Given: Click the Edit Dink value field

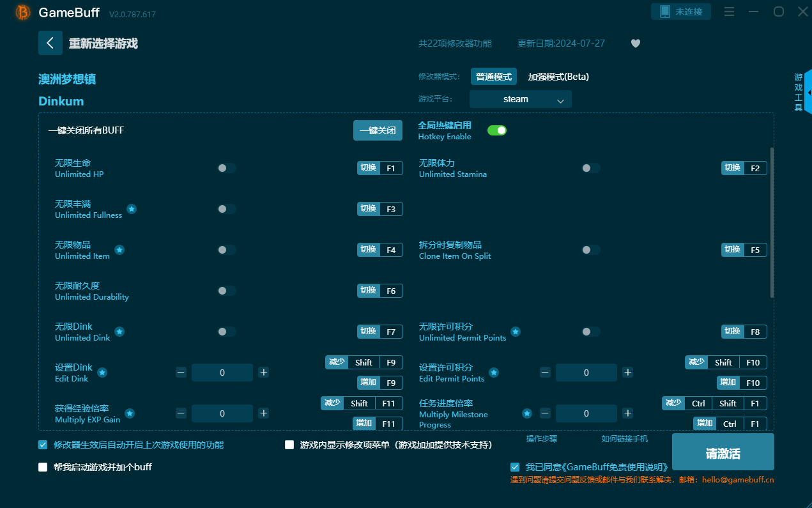Looking at the screenshot, I should click(222, 373).
